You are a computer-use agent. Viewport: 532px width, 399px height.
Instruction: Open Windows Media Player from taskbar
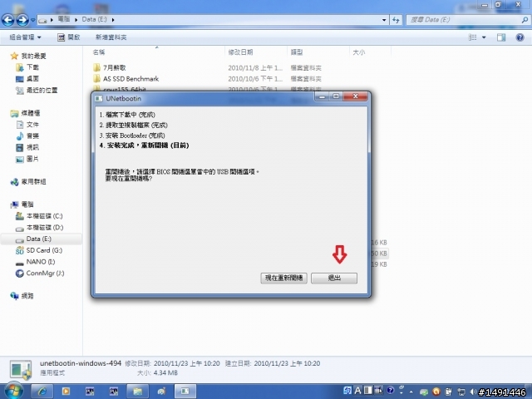[x=66, y=392]
